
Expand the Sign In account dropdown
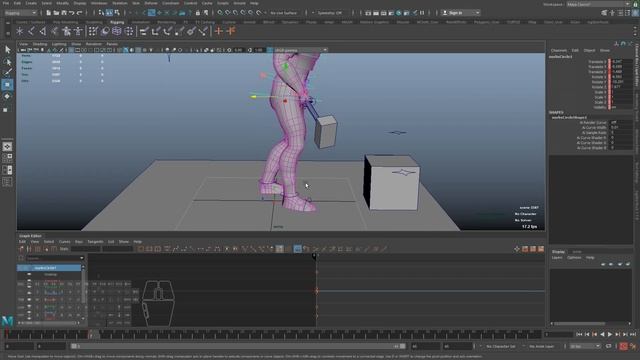pos(460,13)
